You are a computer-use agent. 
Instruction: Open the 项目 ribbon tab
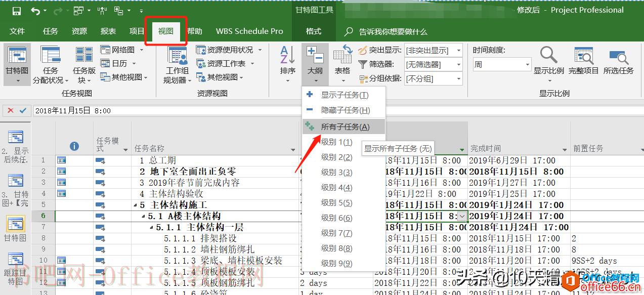click(137, 31)
